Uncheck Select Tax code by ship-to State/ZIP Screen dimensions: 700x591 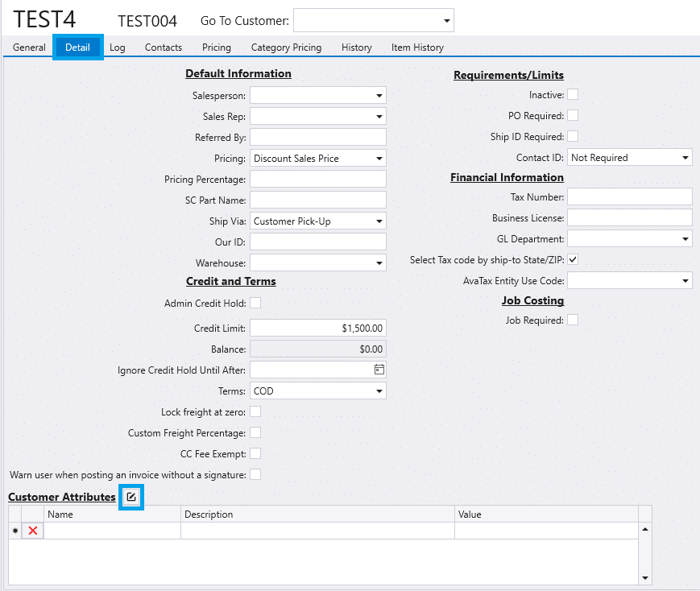point(573,259)
